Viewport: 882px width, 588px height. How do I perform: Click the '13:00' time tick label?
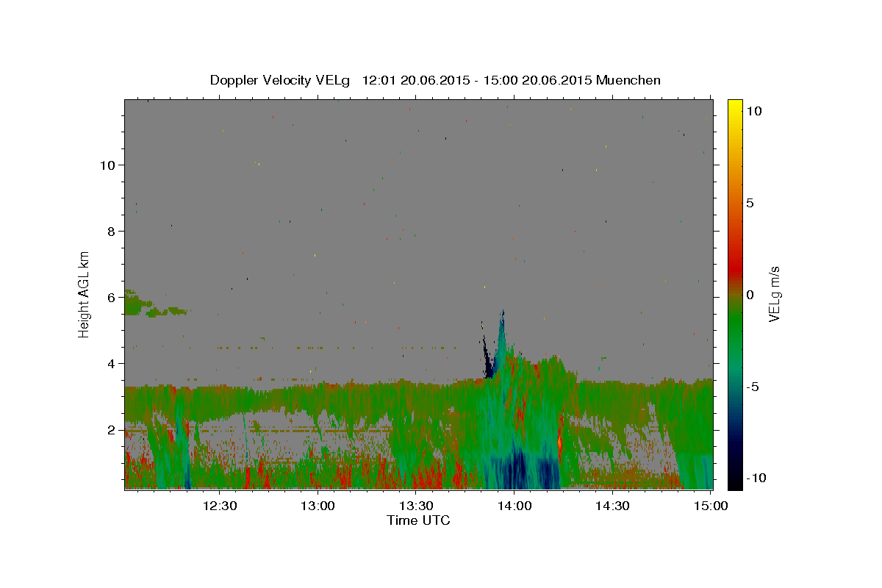coord(318,506)
